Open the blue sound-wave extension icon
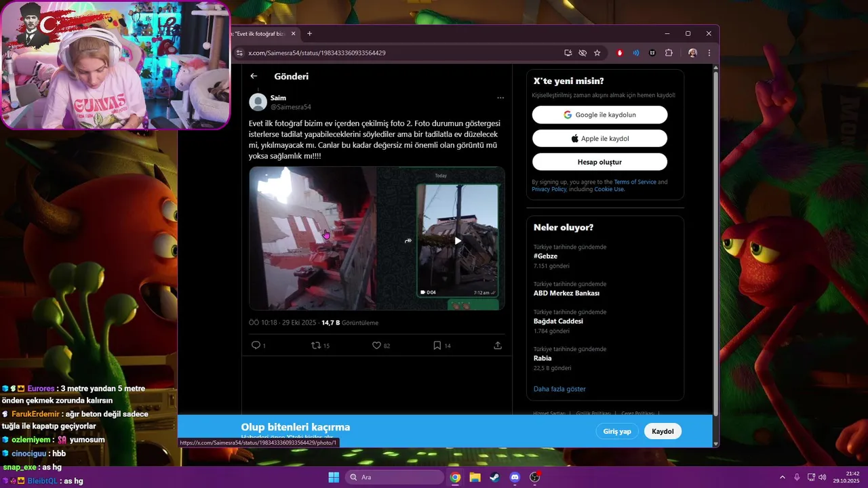868x488 pixels. tap(636, 53)
